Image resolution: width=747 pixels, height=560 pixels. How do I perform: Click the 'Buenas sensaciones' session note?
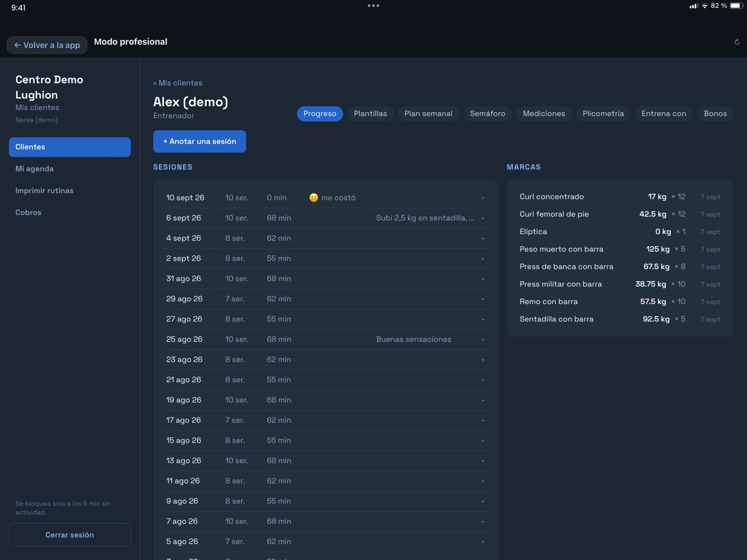413,339
